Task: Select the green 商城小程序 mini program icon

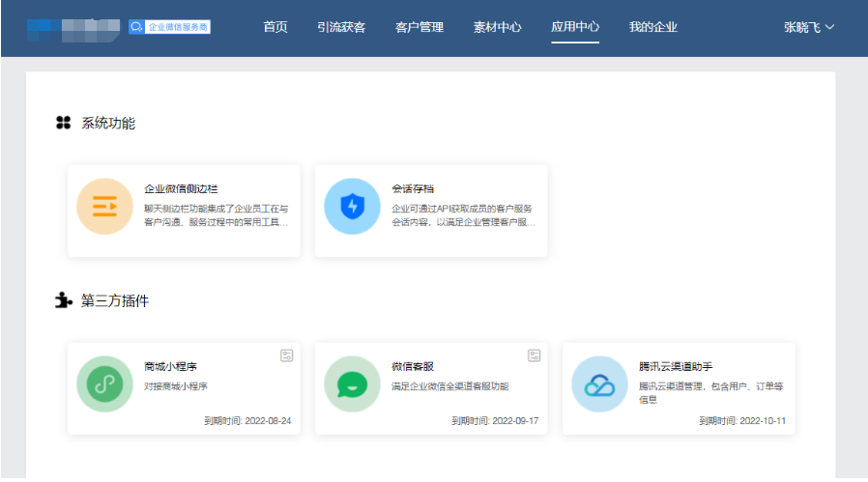Action: pos(104,383)
